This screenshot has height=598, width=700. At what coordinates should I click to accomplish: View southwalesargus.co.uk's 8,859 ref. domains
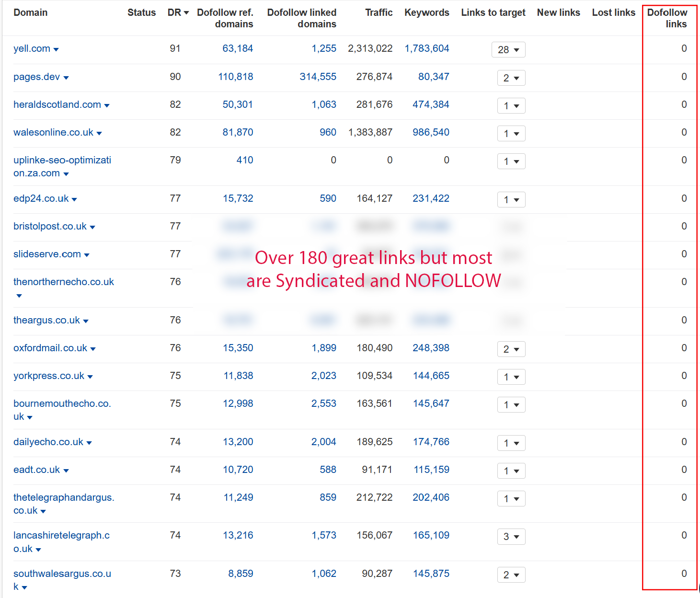pyautogui.click(x=241, y=574)
